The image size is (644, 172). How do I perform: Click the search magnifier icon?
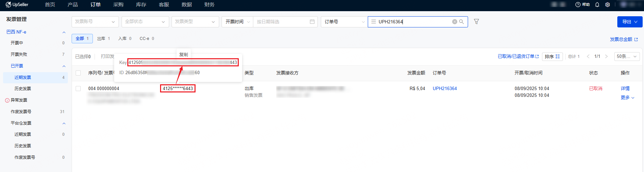coord(462,22)
